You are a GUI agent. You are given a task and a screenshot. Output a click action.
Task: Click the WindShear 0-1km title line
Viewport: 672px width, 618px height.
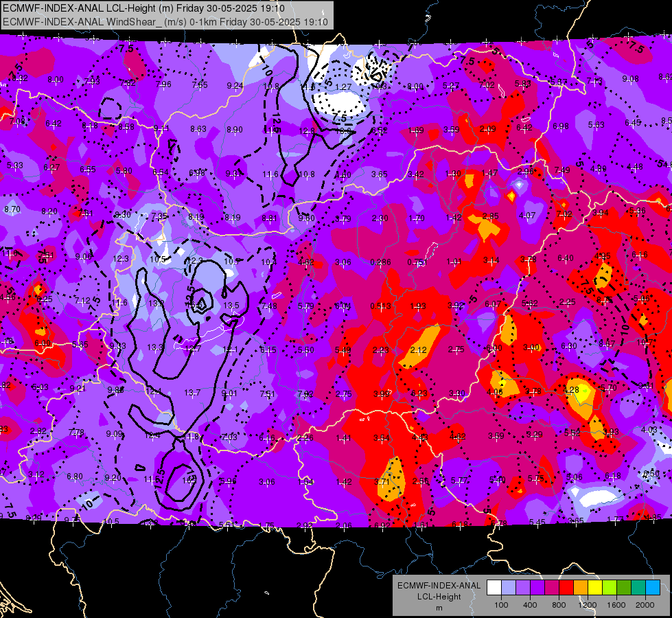pos(165,22)
